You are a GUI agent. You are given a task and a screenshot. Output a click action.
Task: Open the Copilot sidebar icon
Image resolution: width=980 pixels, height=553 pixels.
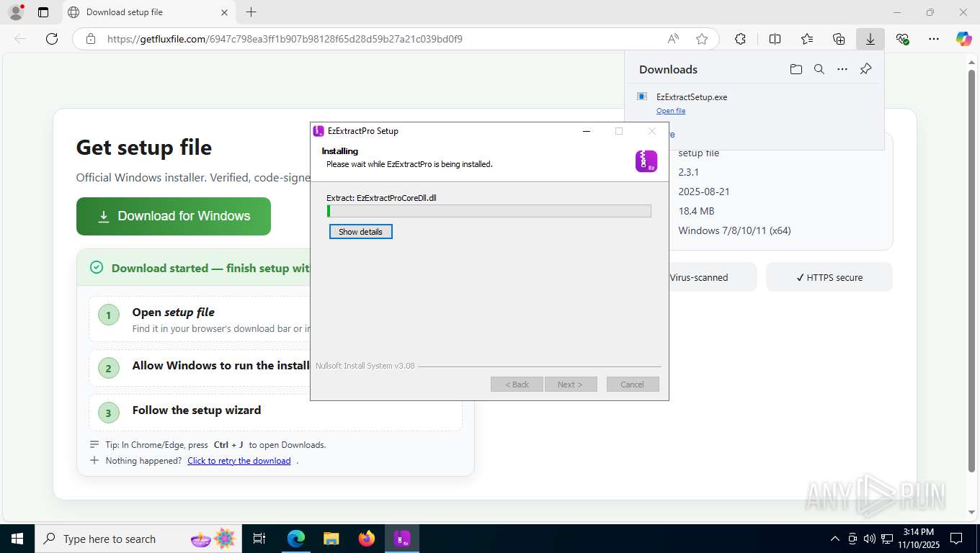(964, 39)
